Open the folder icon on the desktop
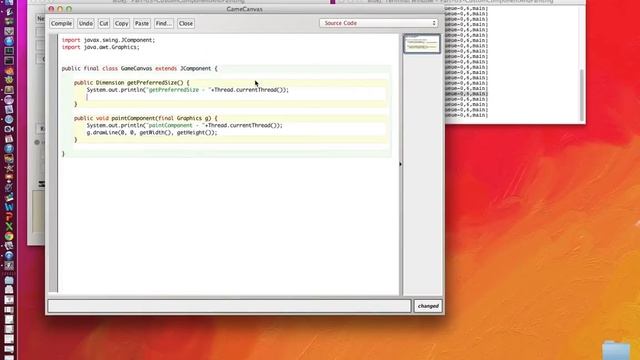The height and width of the screenshot is (360, 640). (x=616, y=350)
